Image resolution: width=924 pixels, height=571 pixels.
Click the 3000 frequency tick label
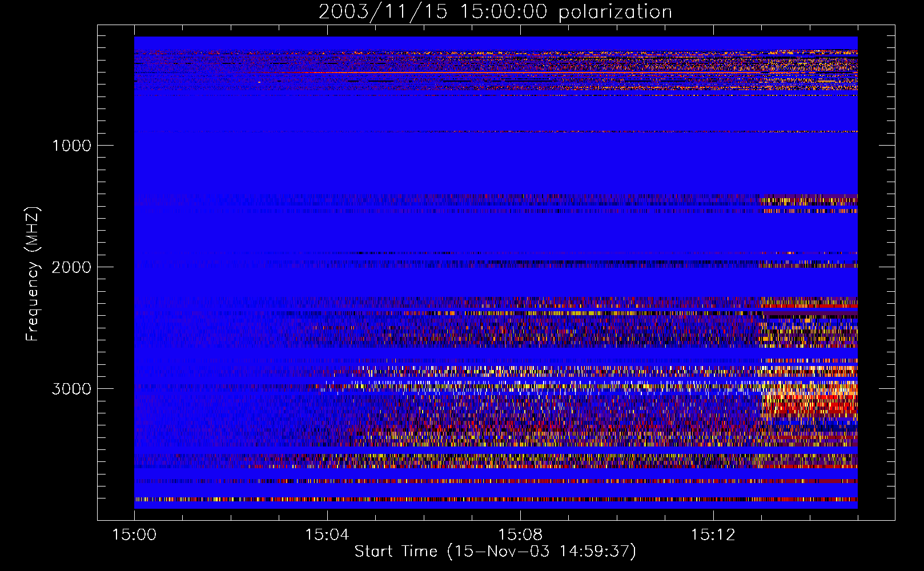71,389
